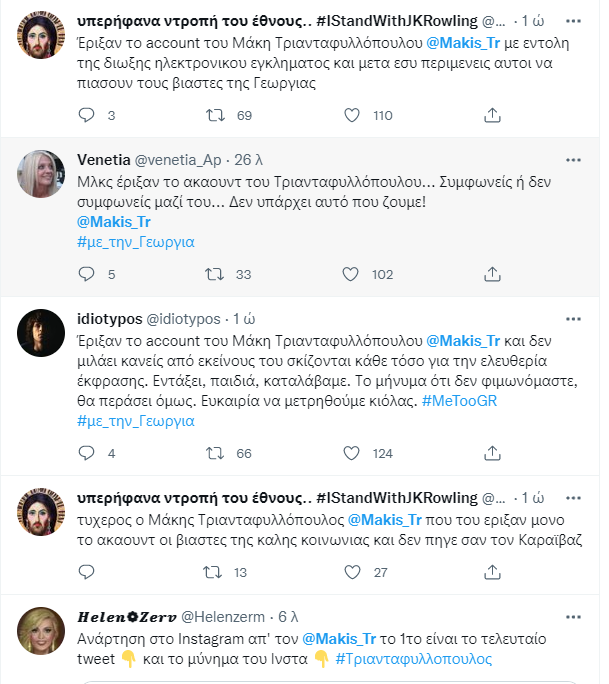
Task: Share the idiotypos tweet
Action: click(491, 454)
